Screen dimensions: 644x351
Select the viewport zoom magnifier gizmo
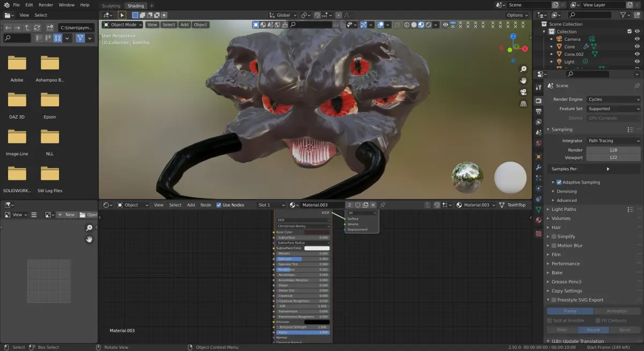523,69
